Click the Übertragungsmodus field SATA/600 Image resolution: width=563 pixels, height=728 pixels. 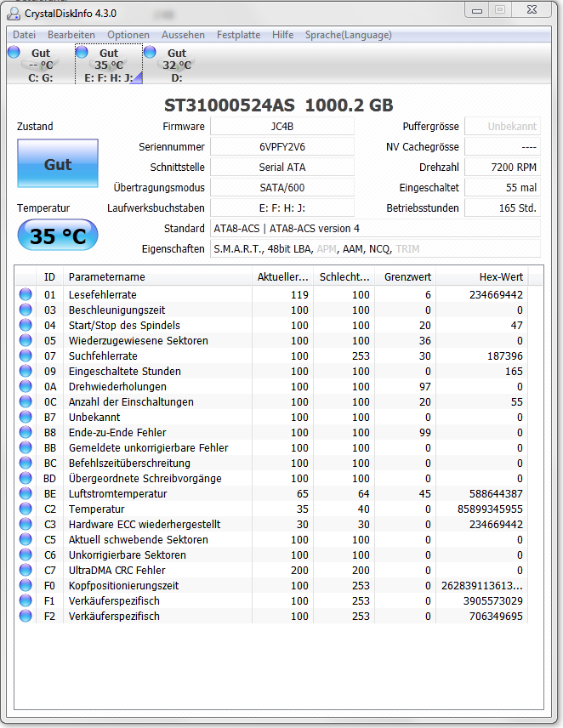pos(282,188)
